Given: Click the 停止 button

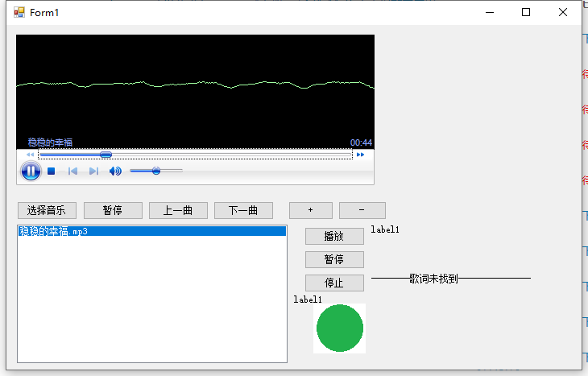Looking at the screenshot, I should 334,283.
